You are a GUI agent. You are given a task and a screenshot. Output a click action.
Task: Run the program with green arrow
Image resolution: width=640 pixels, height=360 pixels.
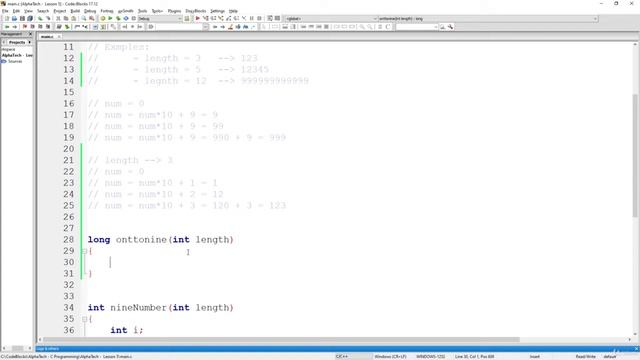[110, 18]
